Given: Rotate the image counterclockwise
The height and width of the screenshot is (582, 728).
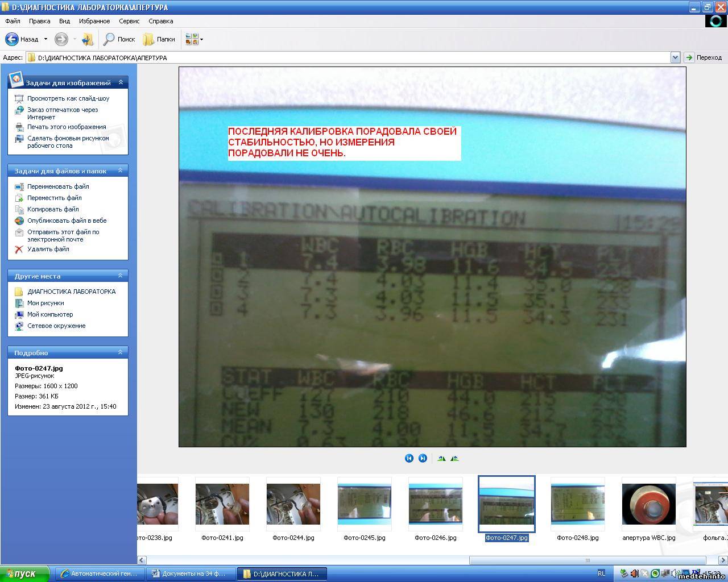Looking at the screenshot, I should [454, 458].
